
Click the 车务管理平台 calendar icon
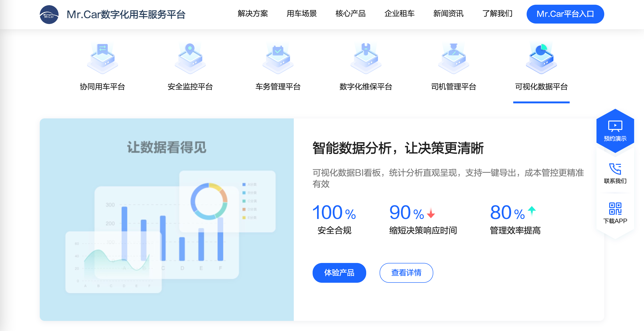pos(278,58)
